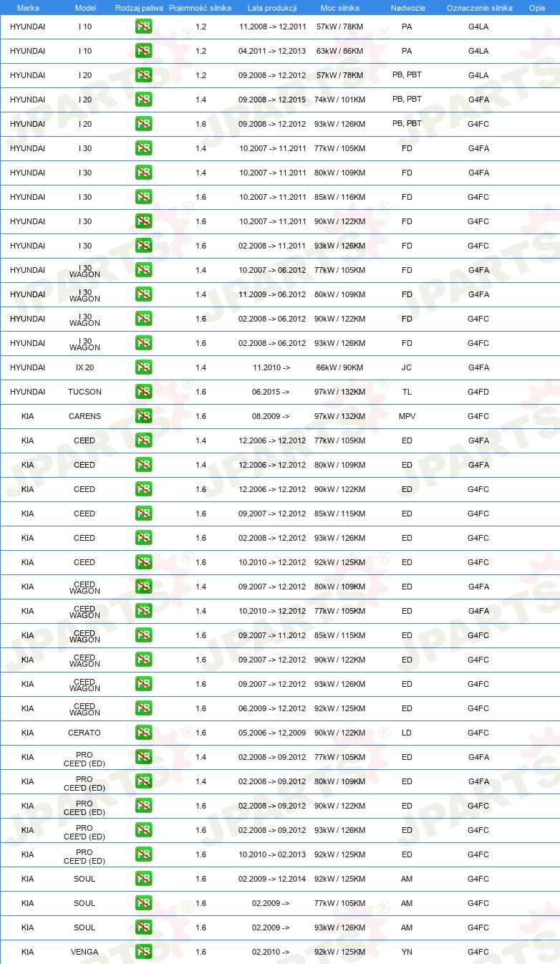
Task: Click the fuel icon in the I 30 Wagon 11.2009 -> 06.2012 row
Action: pos(143,294)
